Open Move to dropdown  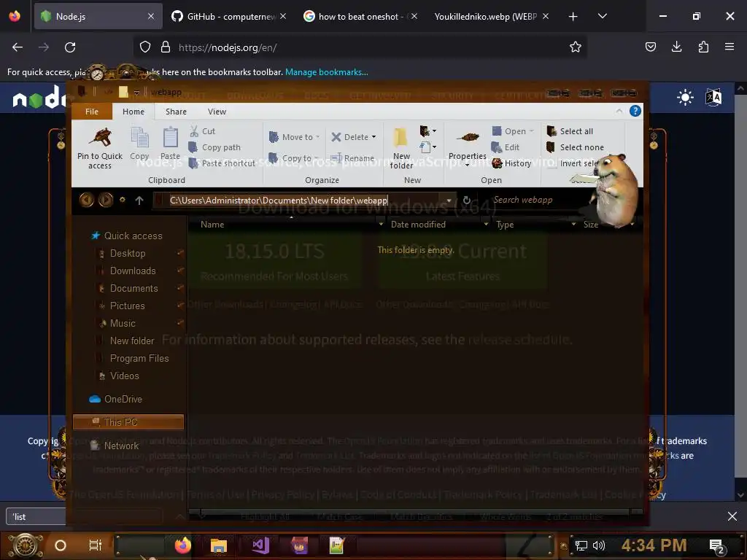[294, 137]
